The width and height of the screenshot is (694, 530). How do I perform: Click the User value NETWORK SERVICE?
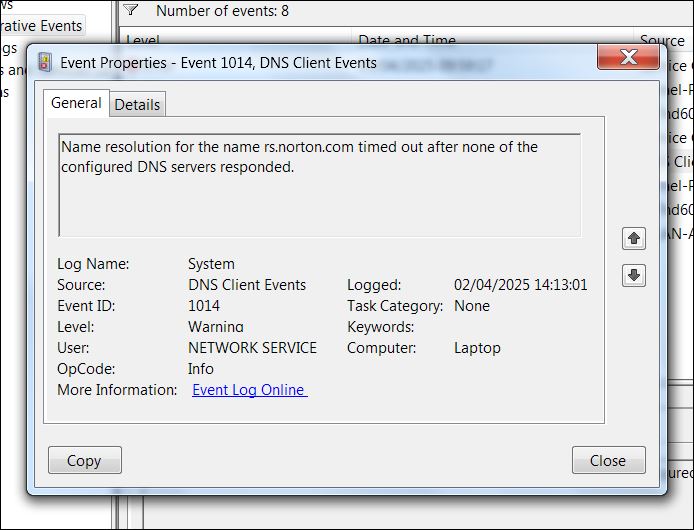click(x=252, y=348)
